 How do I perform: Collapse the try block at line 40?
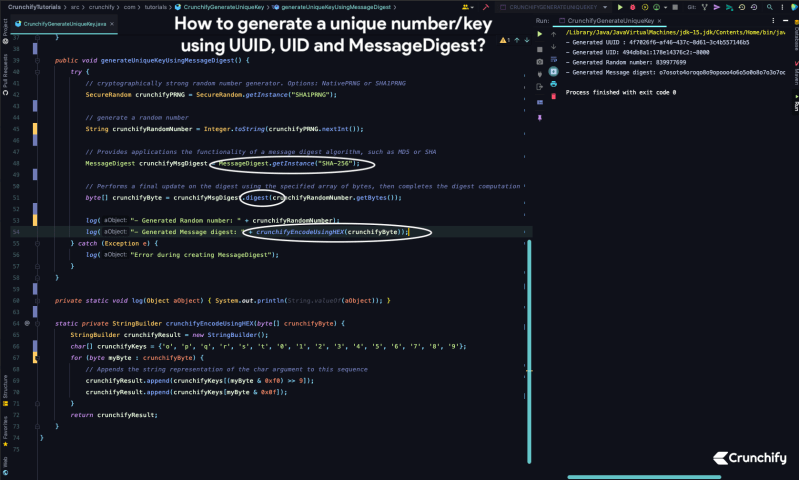(x=37, y=72)
